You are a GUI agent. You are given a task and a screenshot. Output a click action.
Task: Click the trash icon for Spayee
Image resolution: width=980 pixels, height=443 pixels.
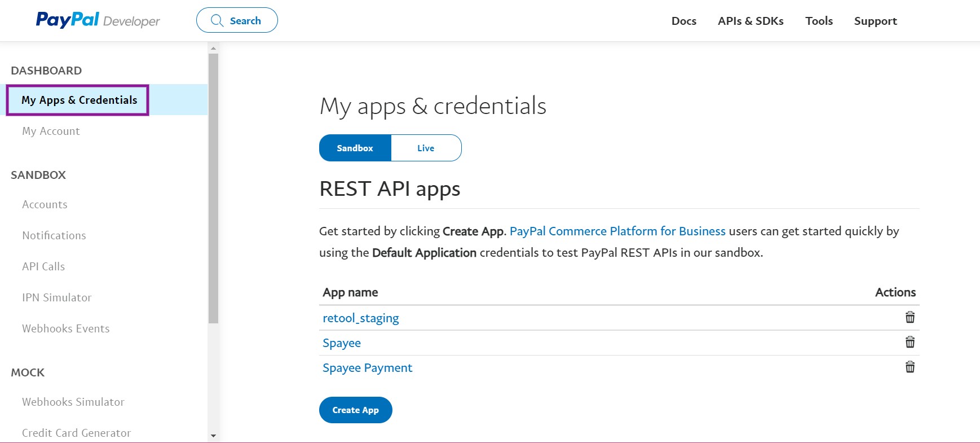click(x=910, y=342)
